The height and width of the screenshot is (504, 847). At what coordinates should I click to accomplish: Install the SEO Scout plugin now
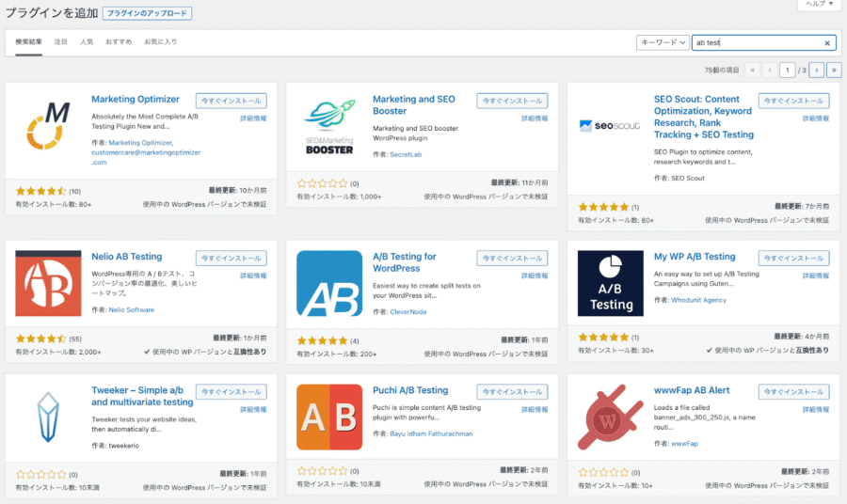pyautogui.click(x=793, y=101)
